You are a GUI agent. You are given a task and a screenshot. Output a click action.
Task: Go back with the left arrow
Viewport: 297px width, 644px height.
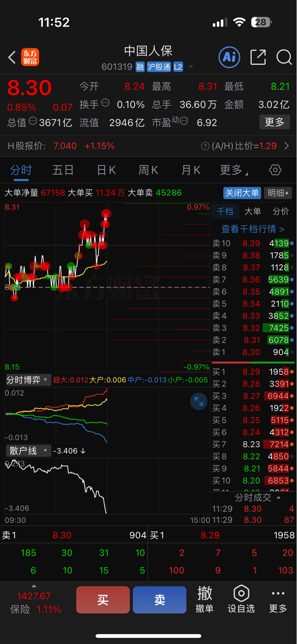point(12,57)
